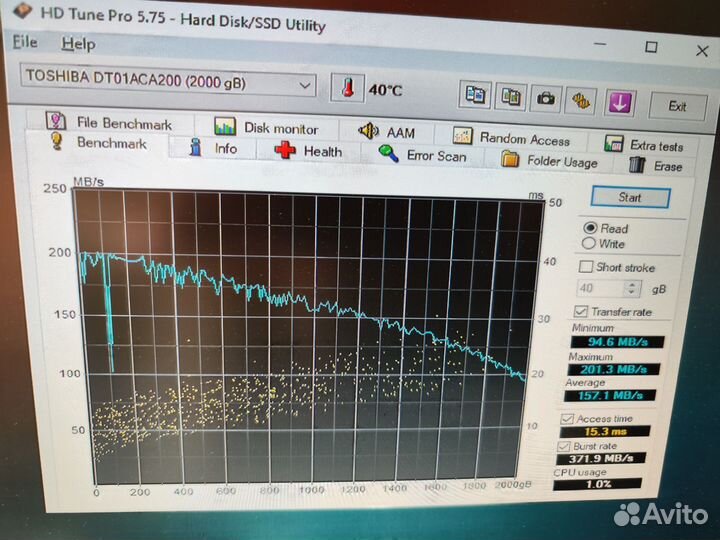The width and height of the screenshot is (720, 540).
Task: Copy screenshot to clipboard icon
Action: [511, 96]
